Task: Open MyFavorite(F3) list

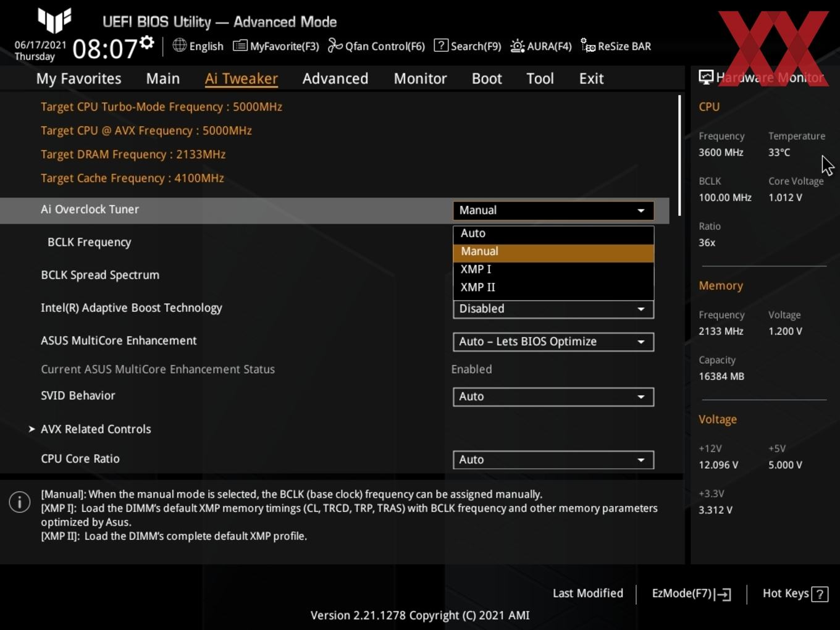Action: (x=275, y=46)
